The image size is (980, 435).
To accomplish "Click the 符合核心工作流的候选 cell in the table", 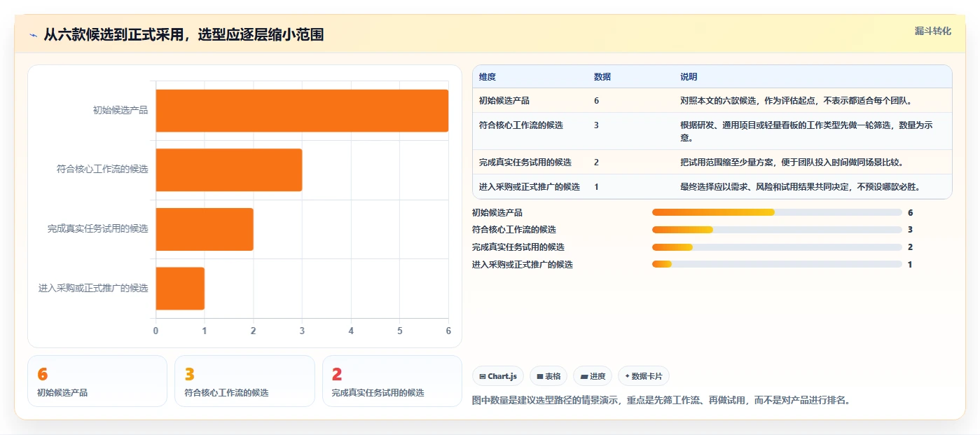I will pos(521,125).
